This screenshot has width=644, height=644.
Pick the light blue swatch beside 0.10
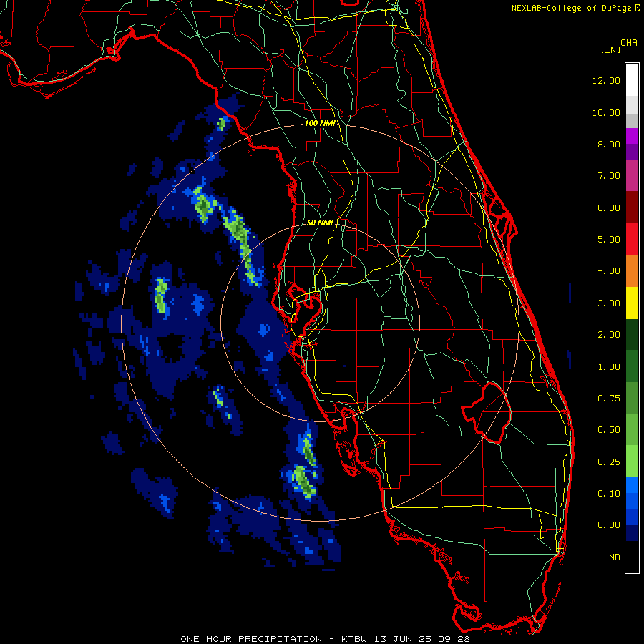coord(632,485)
